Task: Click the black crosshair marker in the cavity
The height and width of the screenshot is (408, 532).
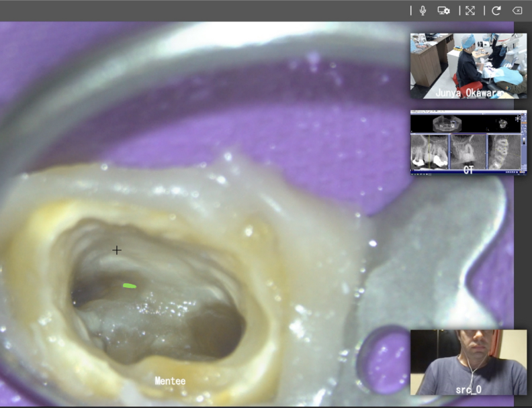Action: click(117, 250)
